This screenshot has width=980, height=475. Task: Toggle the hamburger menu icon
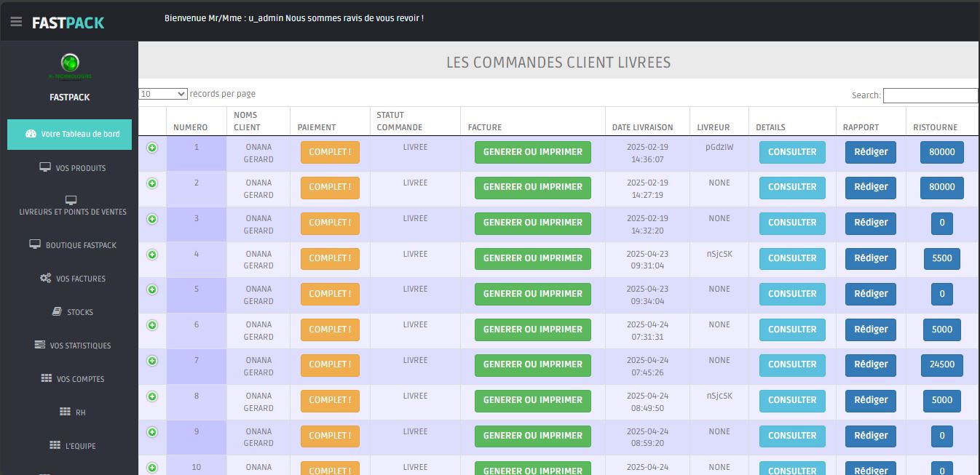(x=16, y=22)
